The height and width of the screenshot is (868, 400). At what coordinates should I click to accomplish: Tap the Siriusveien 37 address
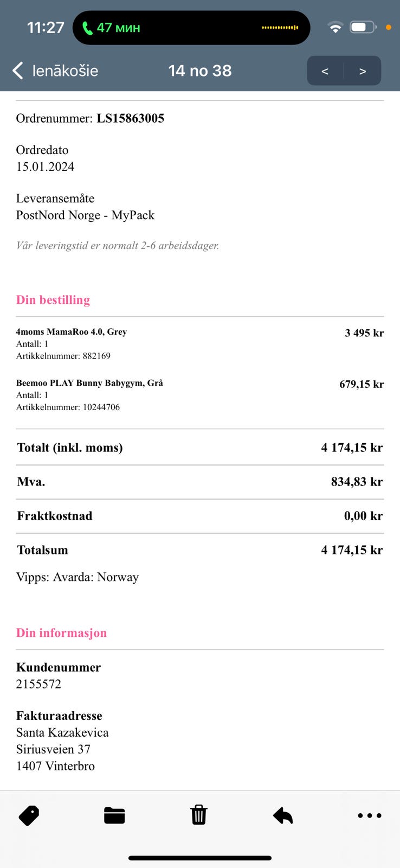coord(53,749)
